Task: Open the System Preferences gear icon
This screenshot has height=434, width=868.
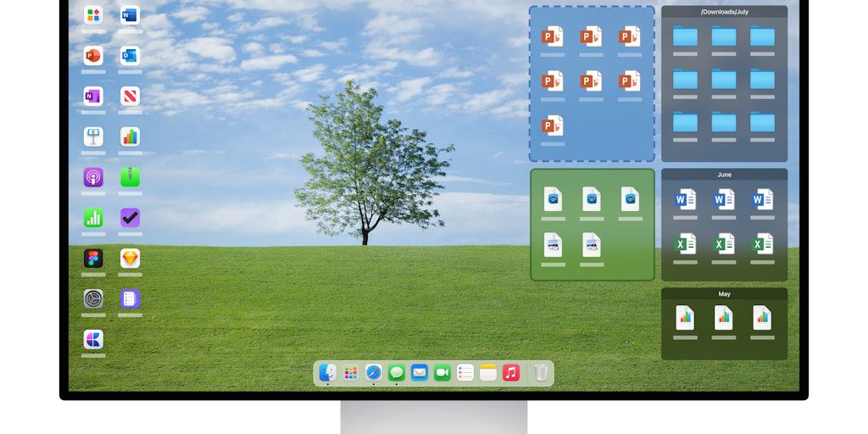Action: click(93, 299)
